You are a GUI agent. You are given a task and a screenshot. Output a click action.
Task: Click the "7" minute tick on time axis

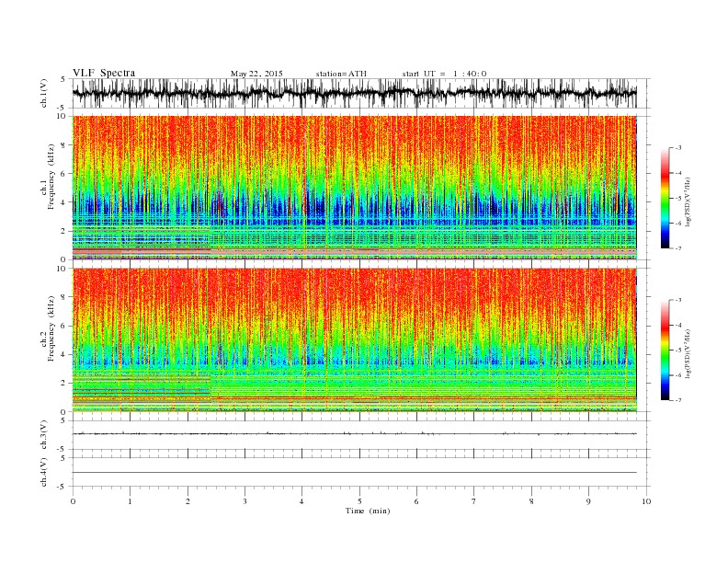pyautogui.click(x=473, y=501)
